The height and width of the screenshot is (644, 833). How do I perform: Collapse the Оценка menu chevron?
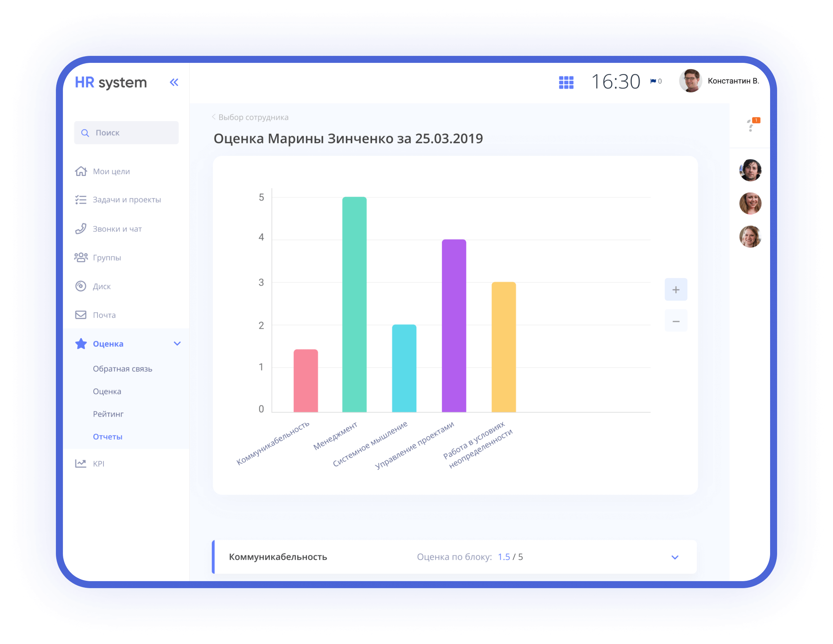[177, 344]
